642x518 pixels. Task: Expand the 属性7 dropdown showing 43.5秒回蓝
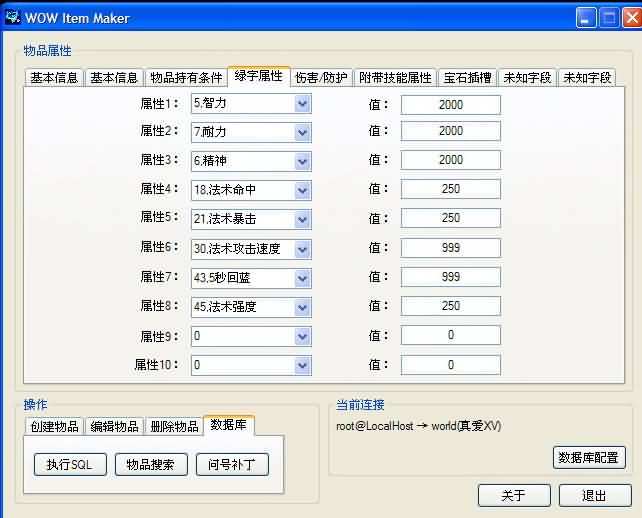[x=303, y=278]
